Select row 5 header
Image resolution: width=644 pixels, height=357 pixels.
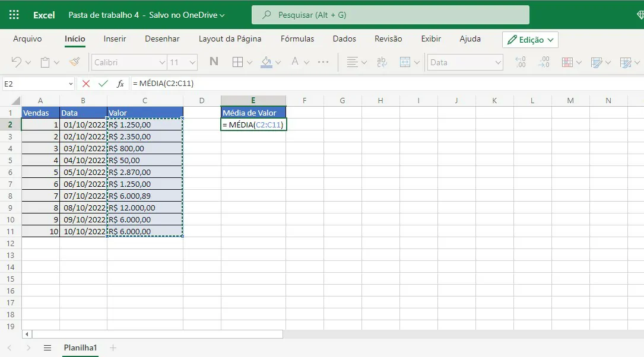10,161
